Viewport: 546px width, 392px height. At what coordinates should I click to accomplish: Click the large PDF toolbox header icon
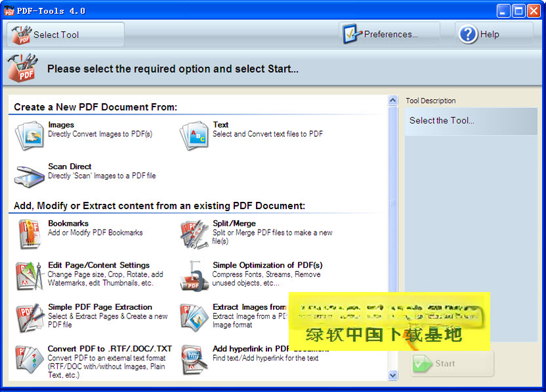click(x=22, y=68)
